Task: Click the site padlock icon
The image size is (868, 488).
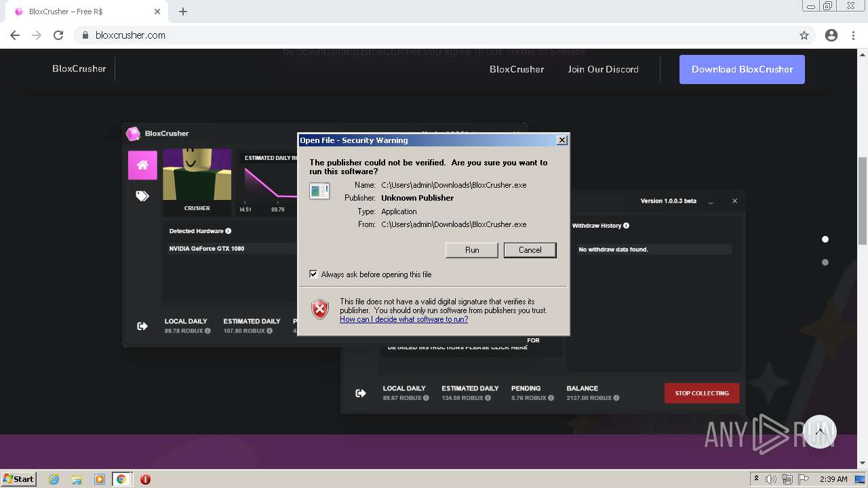Action: pos(85,35)
